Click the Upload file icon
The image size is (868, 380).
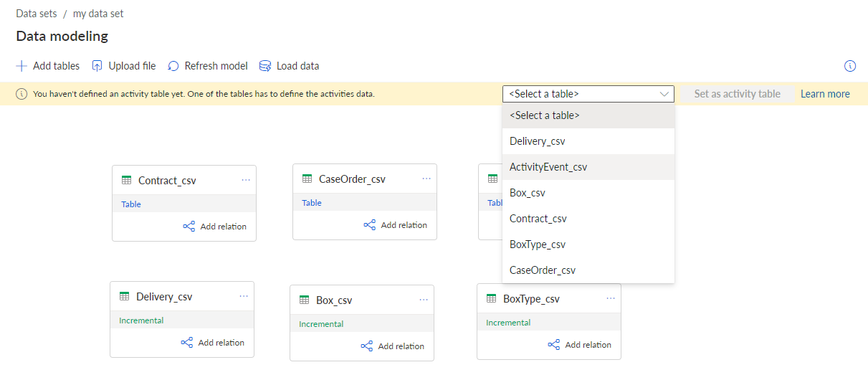pyautogui.click(x=97, y=66)
